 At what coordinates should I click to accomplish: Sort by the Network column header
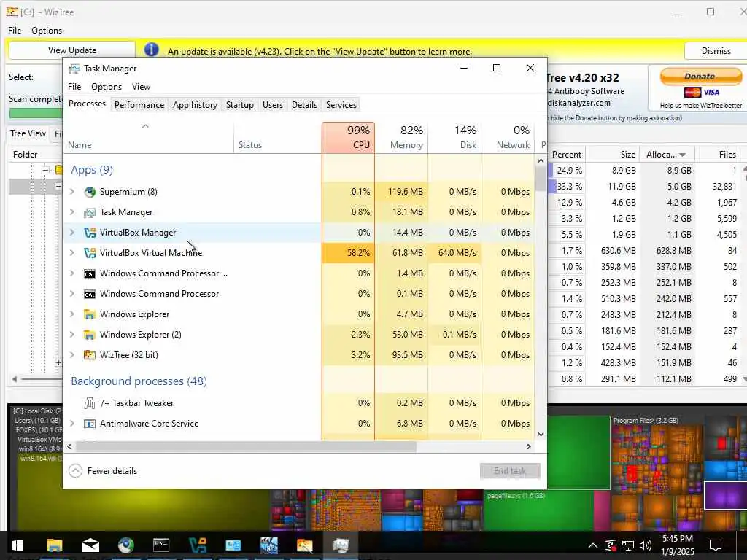(x=508, y=138)
